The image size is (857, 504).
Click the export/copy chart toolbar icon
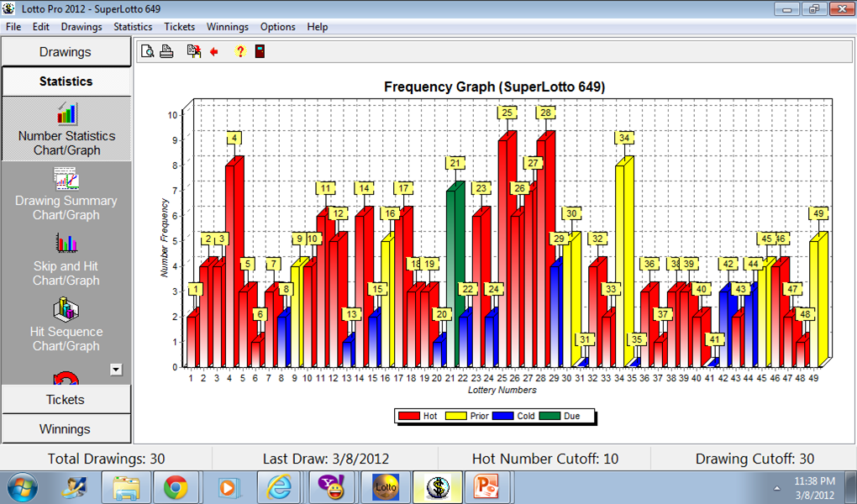point(193,51)
